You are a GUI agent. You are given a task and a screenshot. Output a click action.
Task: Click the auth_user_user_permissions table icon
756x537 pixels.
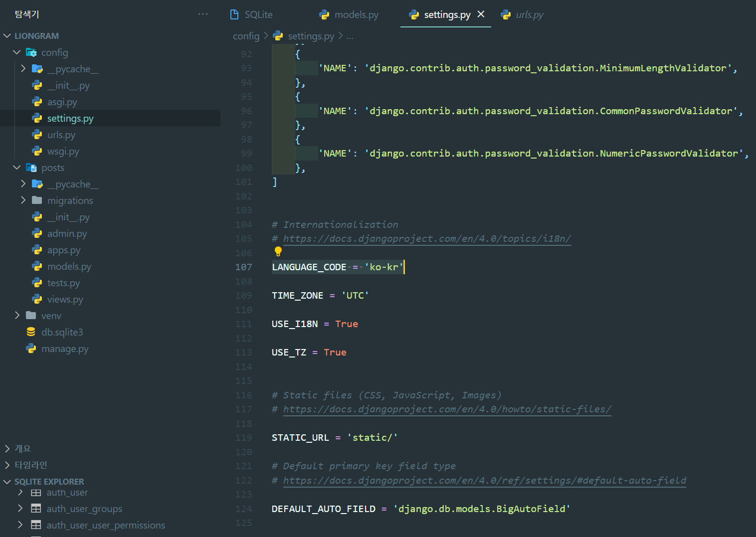[x=36, y=525]
